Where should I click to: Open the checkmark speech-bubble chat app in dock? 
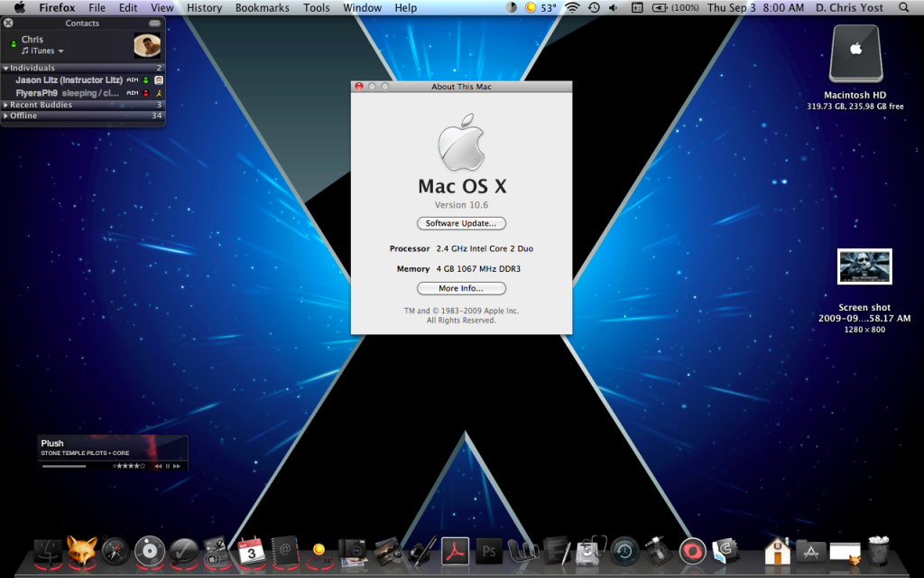(184, 553)
